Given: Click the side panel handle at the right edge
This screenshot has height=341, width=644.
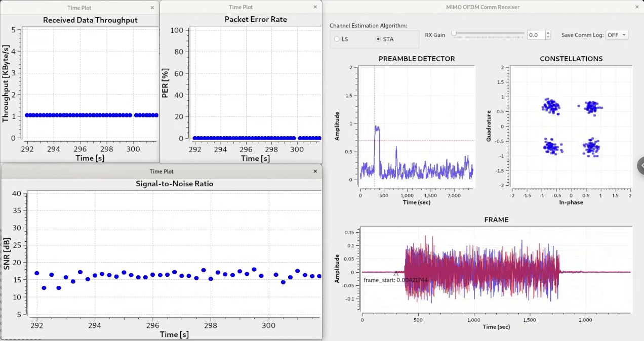Looking at the screenshot, I should 640,165.
